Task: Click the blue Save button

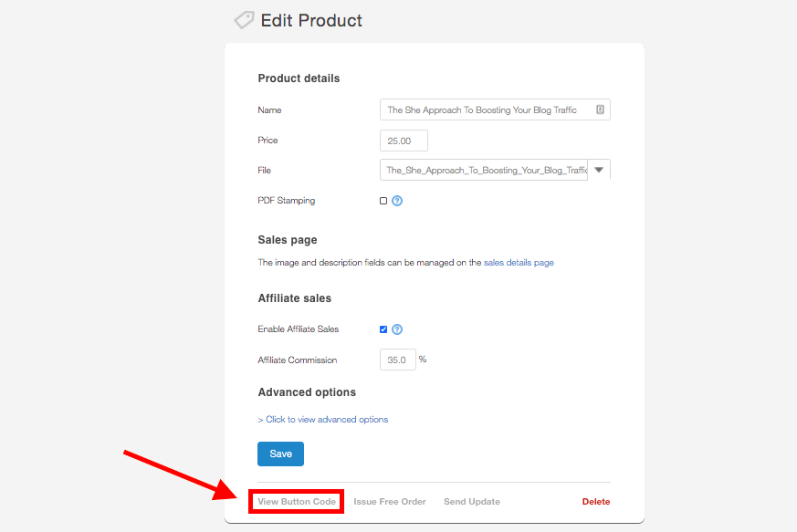Action: click(280, 454)
